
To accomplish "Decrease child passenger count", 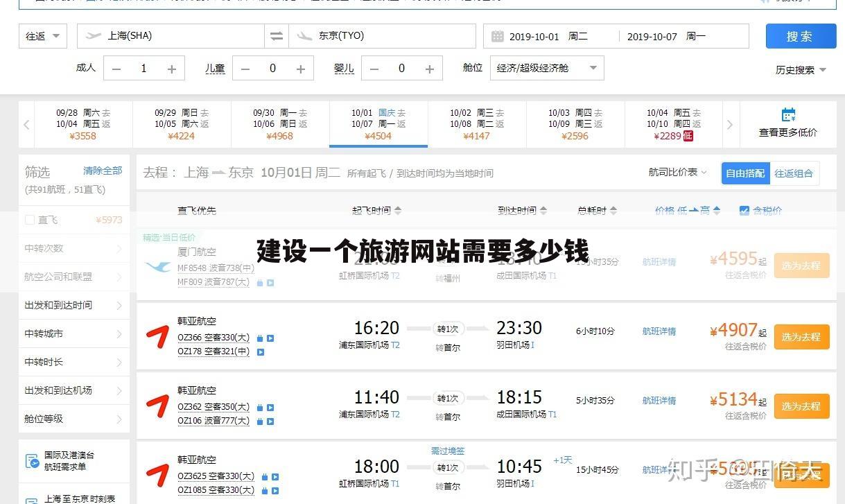I will (x=245, y=69).
